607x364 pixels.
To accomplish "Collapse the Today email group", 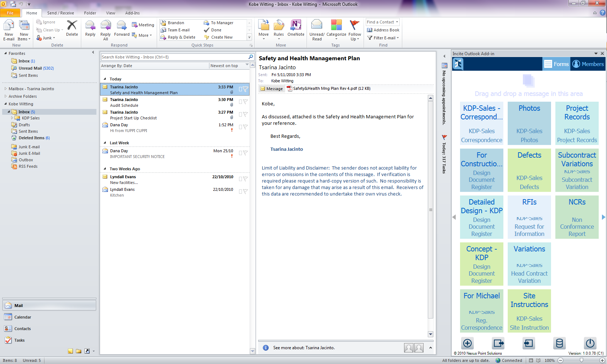I will (105, 79).
